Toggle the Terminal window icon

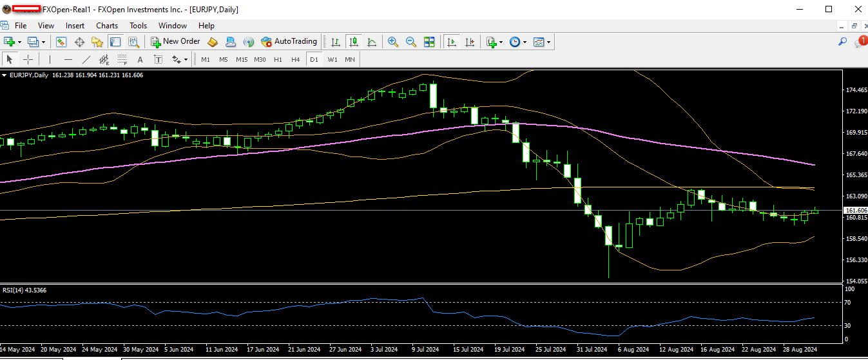[115, 42]
